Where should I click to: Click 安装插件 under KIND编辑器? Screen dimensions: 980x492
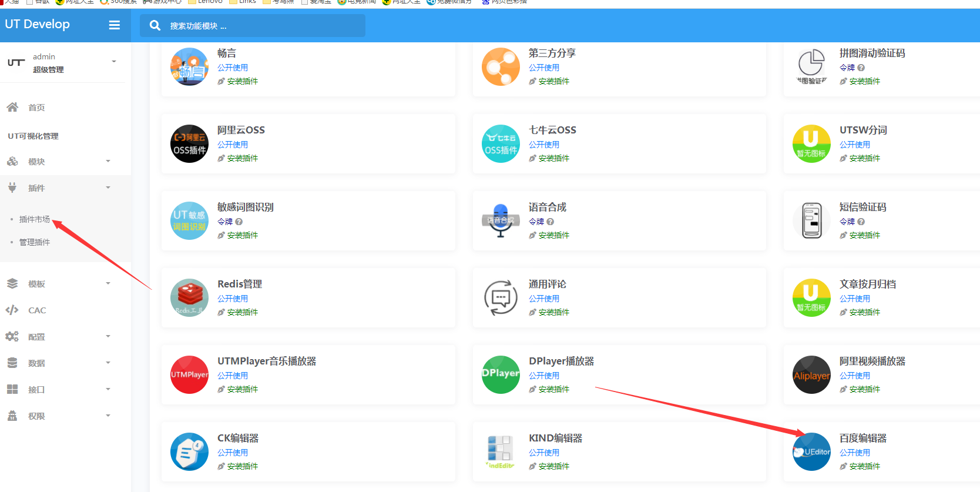click(553, 466)
